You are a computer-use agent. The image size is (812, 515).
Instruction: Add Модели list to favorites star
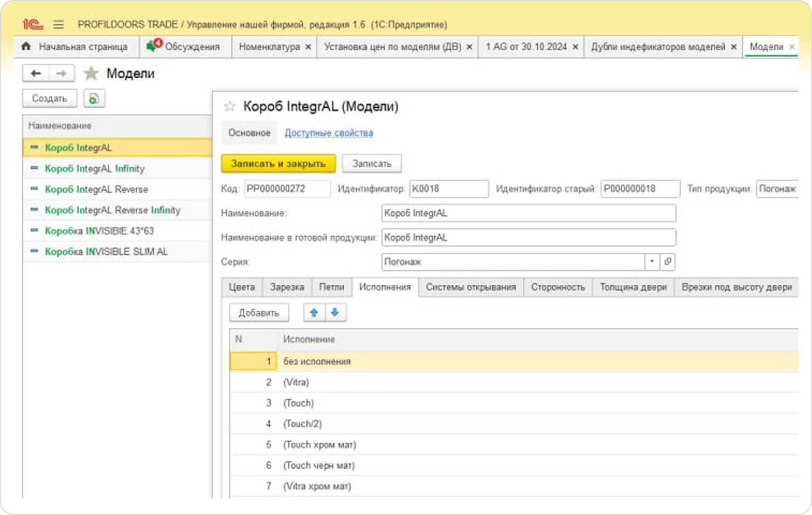(91, 73)
